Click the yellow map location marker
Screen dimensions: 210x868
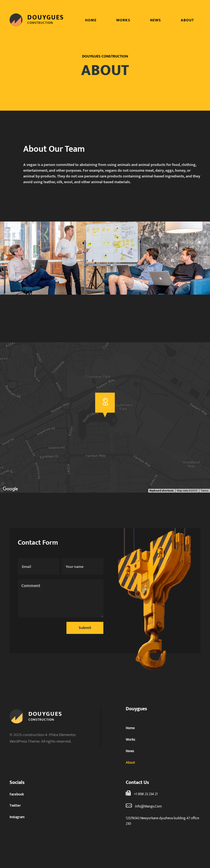coord(105,403)
